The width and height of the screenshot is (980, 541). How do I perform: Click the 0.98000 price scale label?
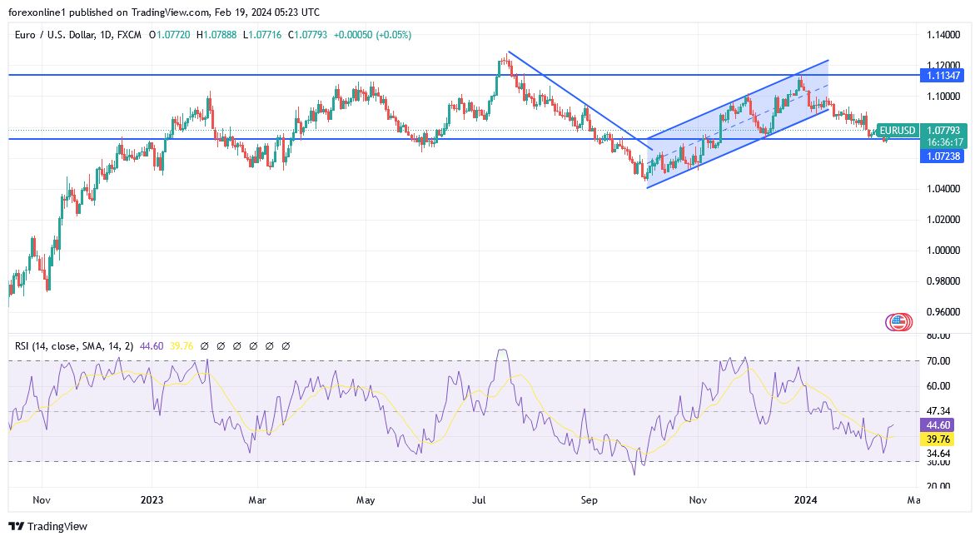point(943,281)
